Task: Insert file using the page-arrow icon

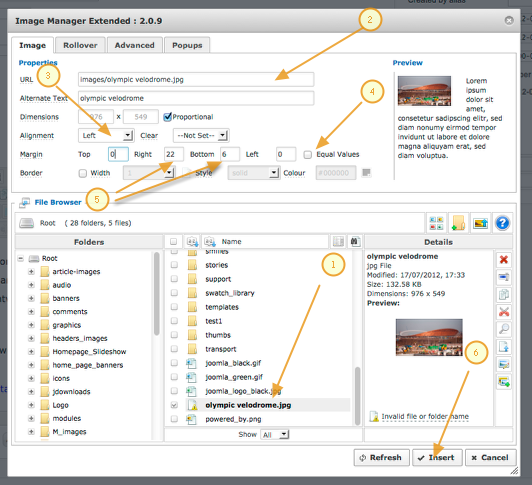Action: click(x=504, y=347)
